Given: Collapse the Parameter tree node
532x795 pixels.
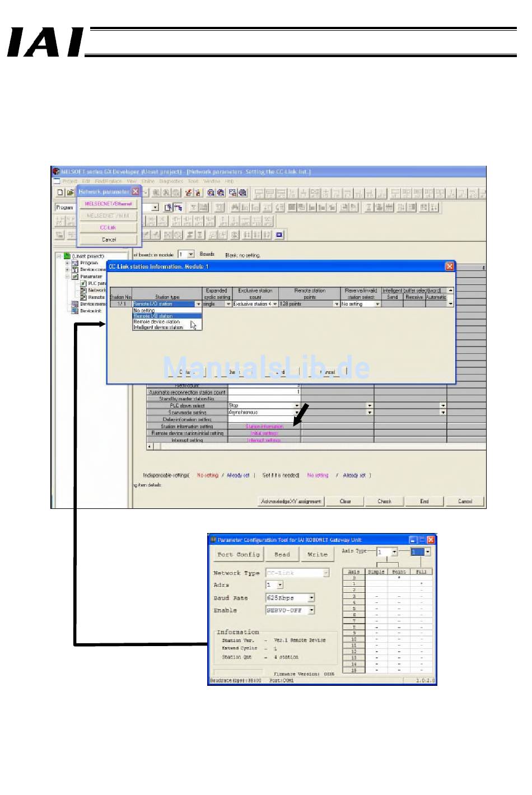Looking at the screenshot, I should coord(67,277).
